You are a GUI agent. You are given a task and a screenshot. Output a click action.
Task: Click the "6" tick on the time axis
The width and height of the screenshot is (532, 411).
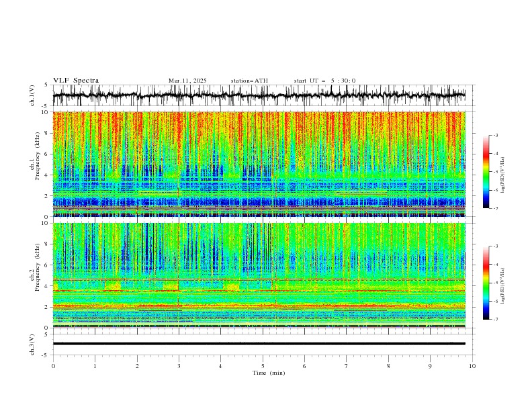305,366
